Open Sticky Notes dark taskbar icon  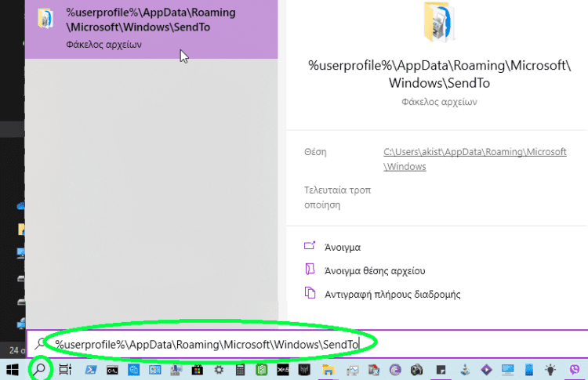(x=441, y=371)
